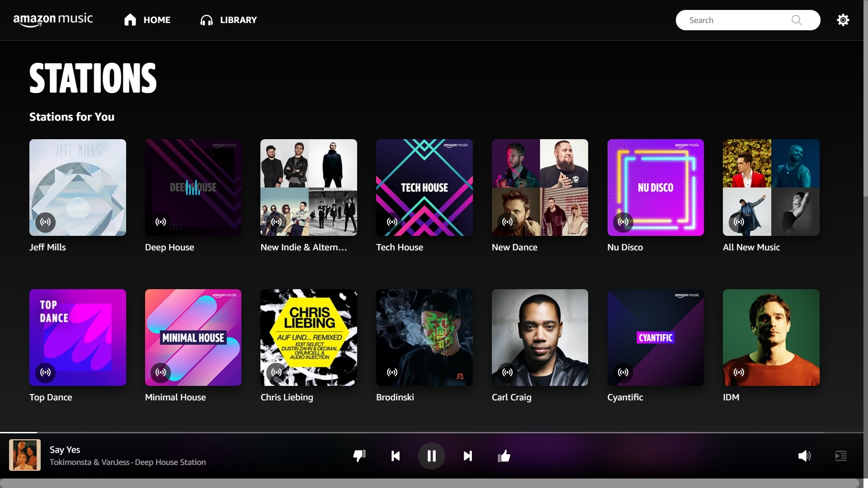Click the station icon on Tech House

391,221
